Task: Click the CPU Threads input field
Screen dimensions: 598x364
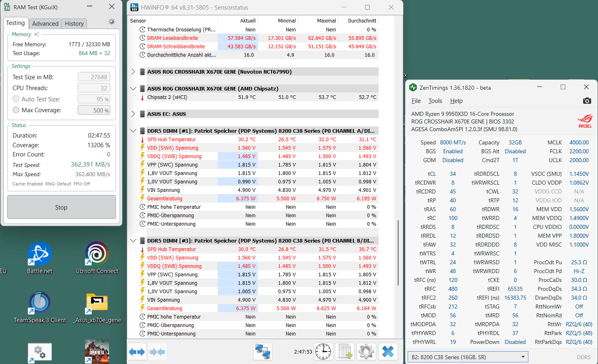Action: (x=94, y=88)
